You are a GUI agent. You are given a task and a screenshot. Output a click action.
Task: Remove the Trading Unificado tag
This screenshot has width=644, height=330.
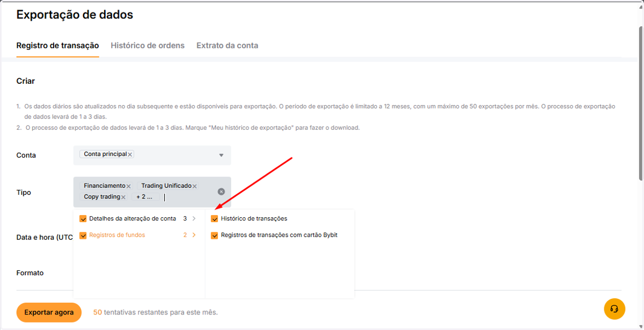pyautogui.click(x=195, y=186)
